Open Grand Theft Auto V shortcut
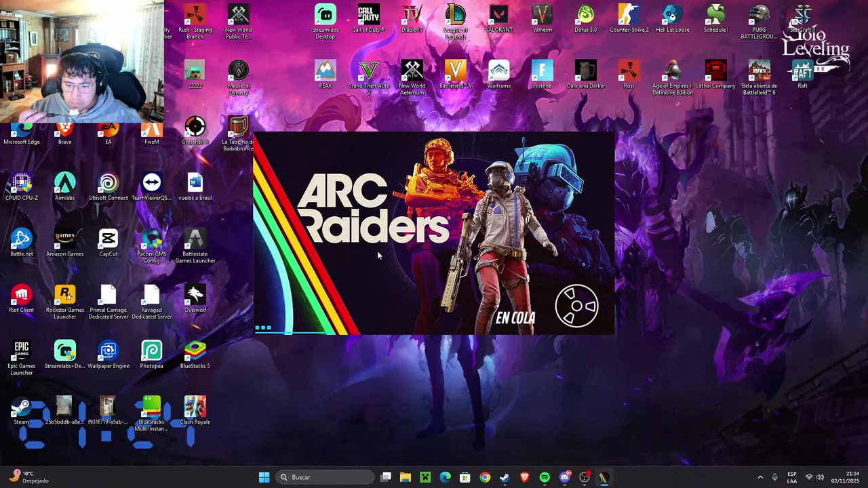This screenshot has width=868, height=488. click(x=369, y=77)
